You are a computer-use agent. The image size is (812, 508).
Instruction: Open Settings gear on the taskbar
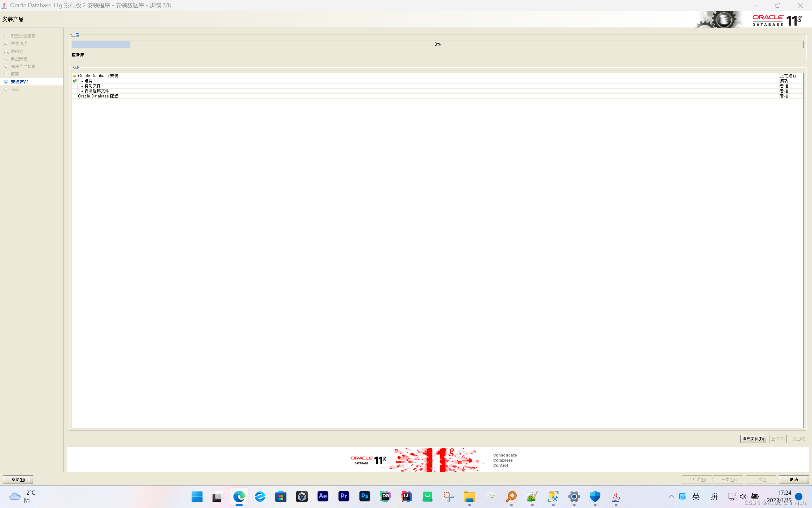click(x=574, y=496)
